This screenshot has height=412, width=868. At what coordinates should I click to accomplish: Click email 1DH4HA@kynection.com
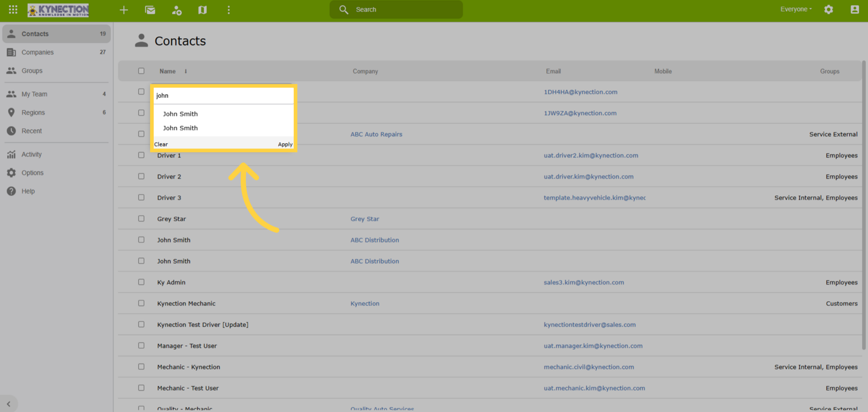click(x=580, y=92)
